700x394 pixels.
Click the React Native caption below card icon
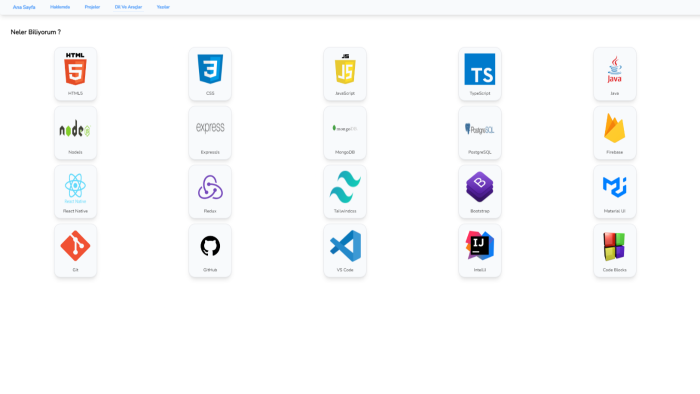75,211
